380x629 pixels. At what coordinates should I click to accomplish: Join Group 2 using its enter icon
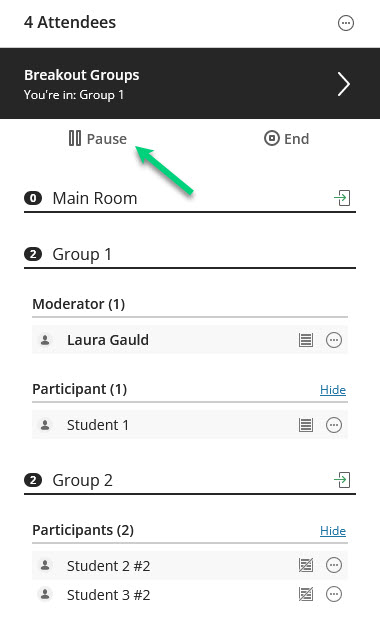tap(342, 480)
